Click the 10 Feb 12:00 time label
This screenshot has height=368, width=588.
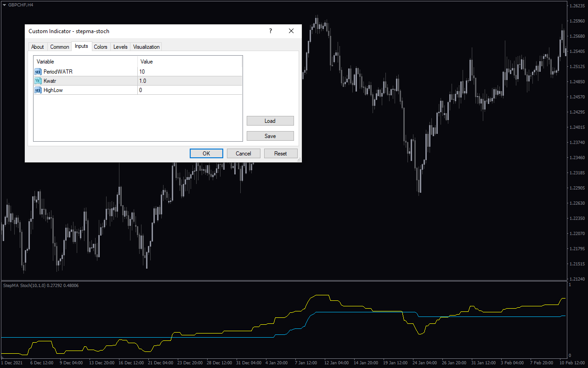[x=572, y=363]
